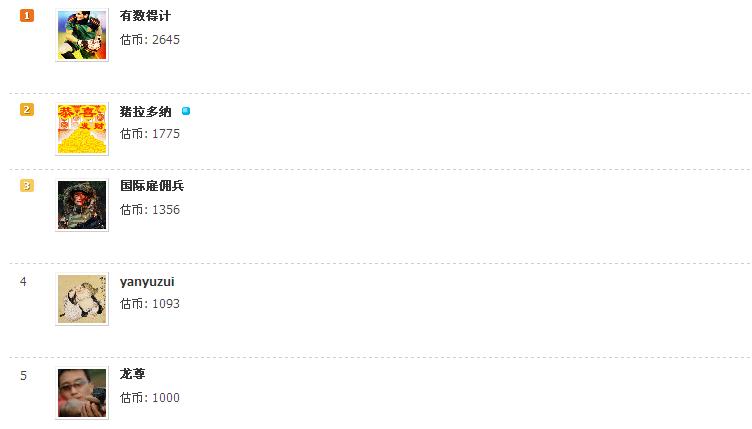Image resolution: width=752 pixels, height=429 pixels.
Task: Click the blue icon beside 猪拉多纳
Action: click(x=186, y=111)
